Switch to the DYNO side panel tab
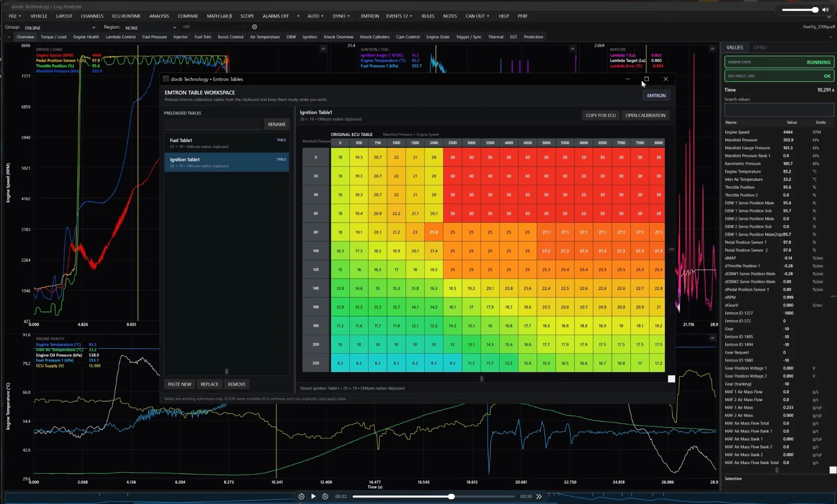Image resolution: width=837 pixels, height=504 pixels. click(760, 48)
